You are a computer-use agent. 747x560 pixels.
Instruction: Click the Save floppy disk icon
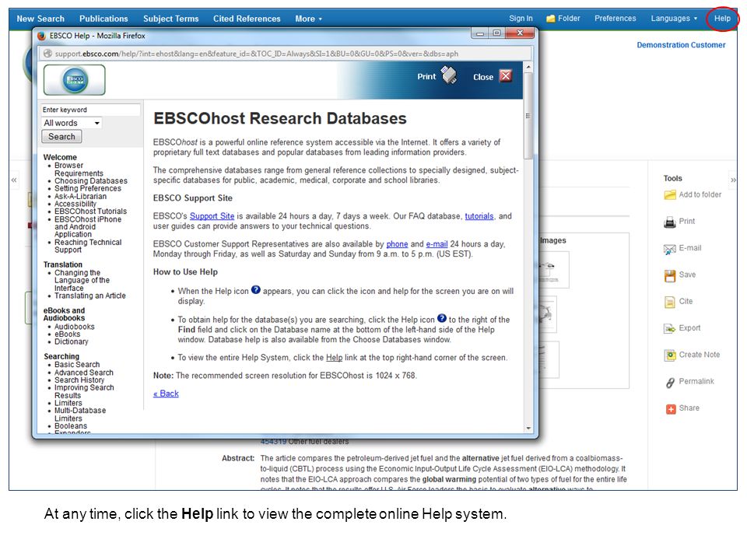point(670,275)
